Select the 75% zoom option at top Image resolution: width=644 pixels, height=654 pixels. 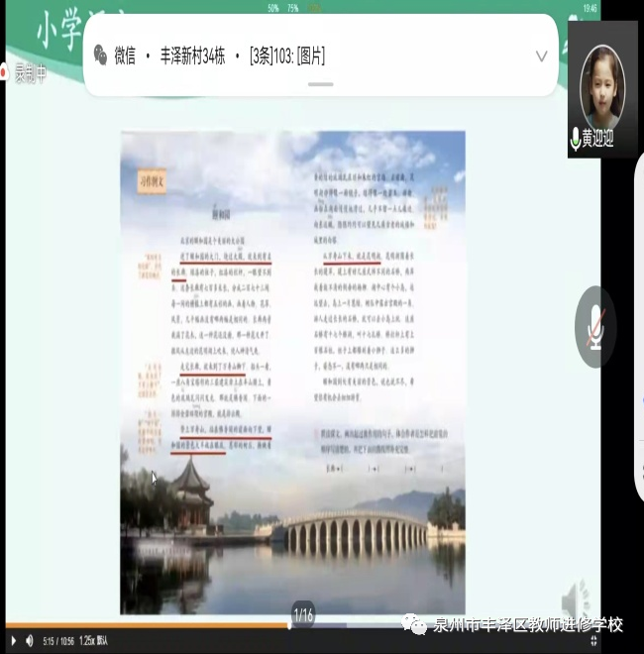293,8
